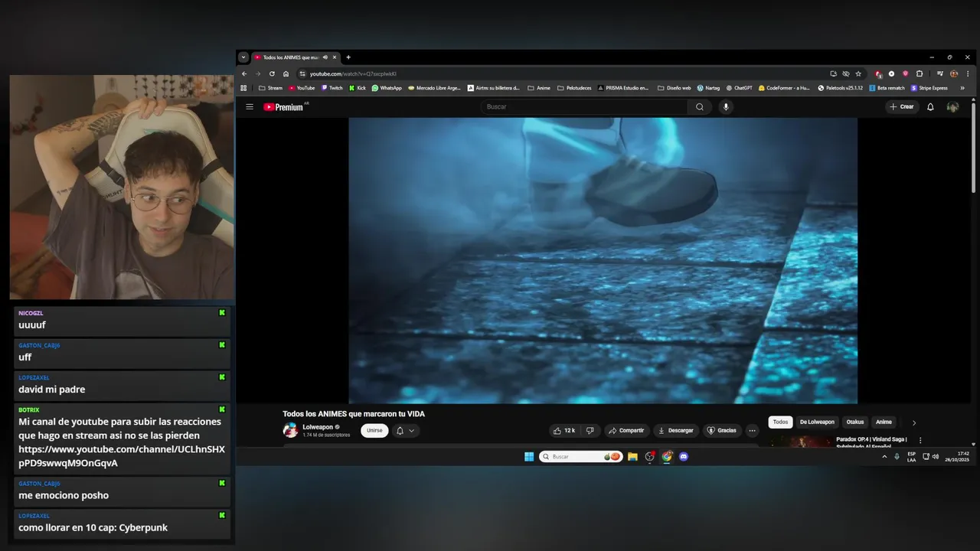The image size is (980, 551).
Task: Open the WhatsApp bookmark
Action: pyautogui.click(x=387, y=88)
